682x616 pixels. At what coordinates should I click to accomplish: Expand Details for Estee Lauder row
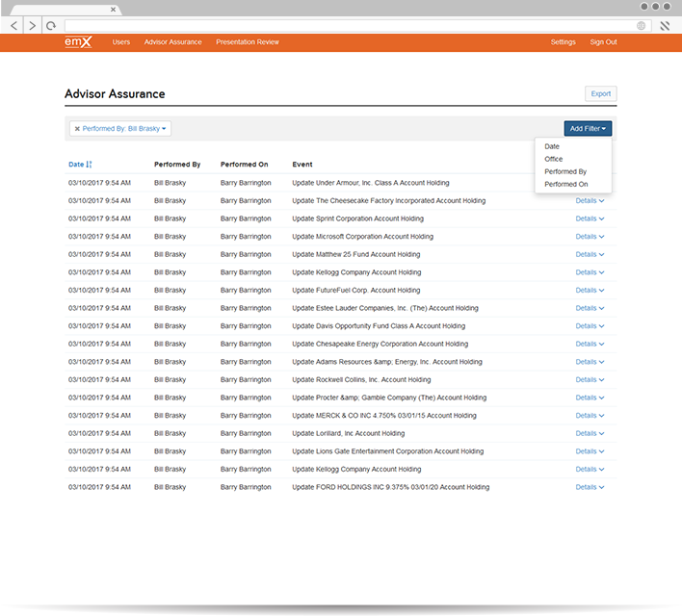click(x=590, y=308)
